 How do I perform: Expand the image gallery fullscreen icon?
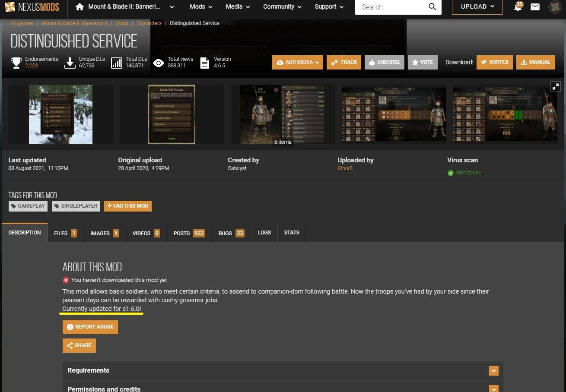555,86
